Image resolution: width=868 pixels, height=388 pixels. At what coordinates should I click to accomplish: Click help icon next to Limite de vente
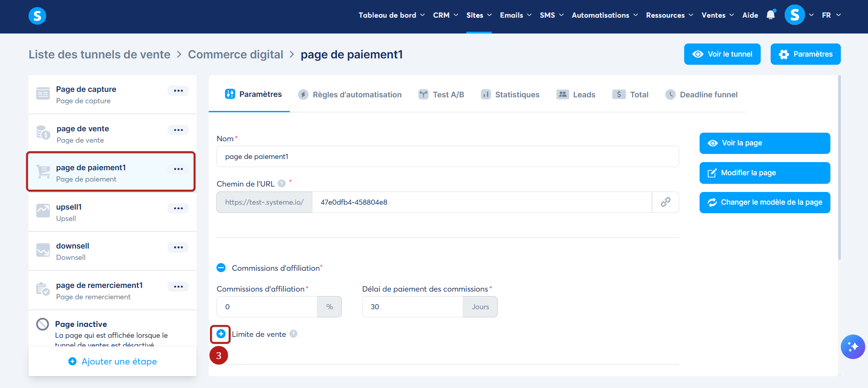pyautogui.click(x=293, y=334)
